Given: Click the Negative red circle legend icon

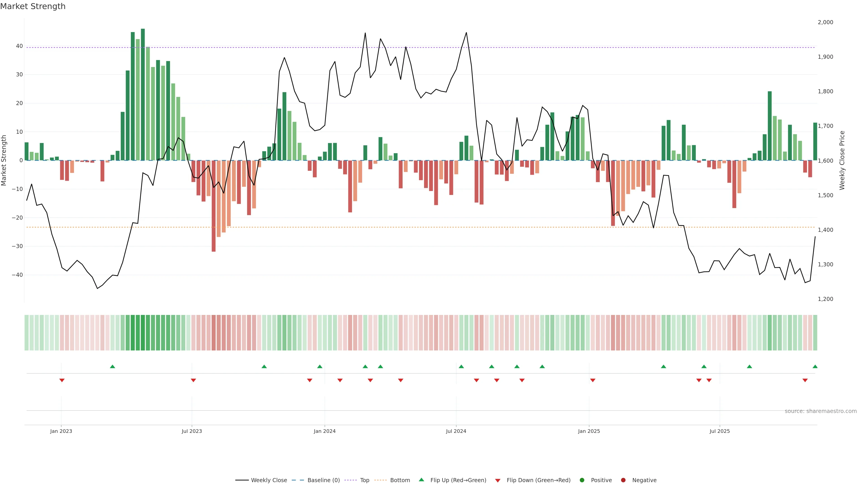Looking at the screenshot, I should click(623, 480).
